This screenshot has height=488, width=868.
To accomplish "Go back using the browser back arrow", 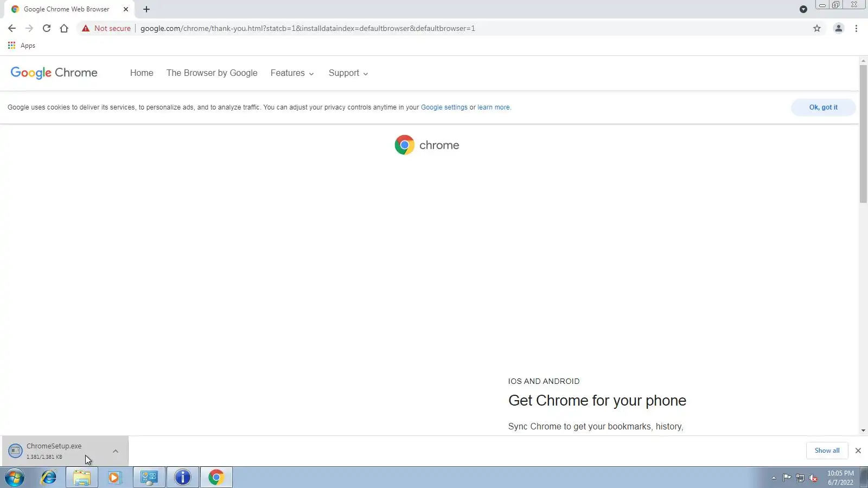I will point(12,28).
